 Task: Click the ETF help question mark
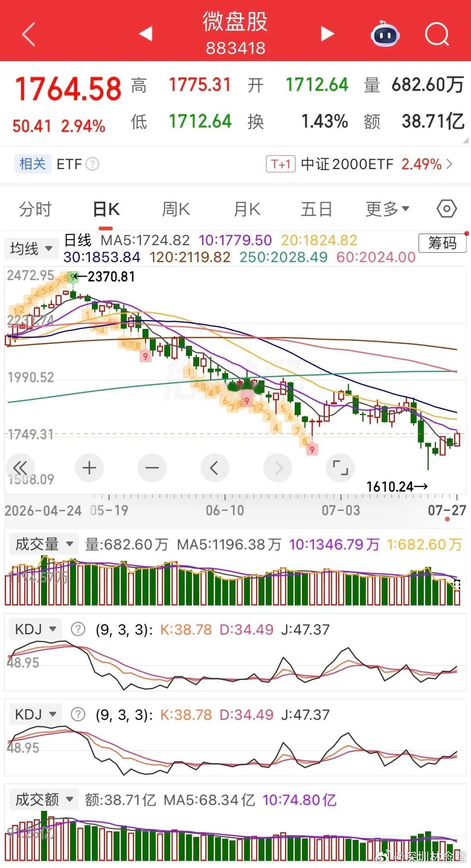[x=92, y=164]
